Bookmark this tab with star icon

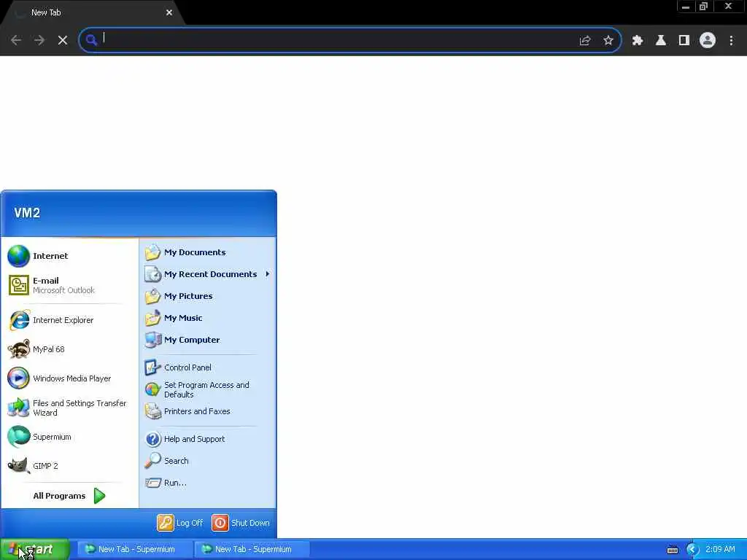click(608, 41)
